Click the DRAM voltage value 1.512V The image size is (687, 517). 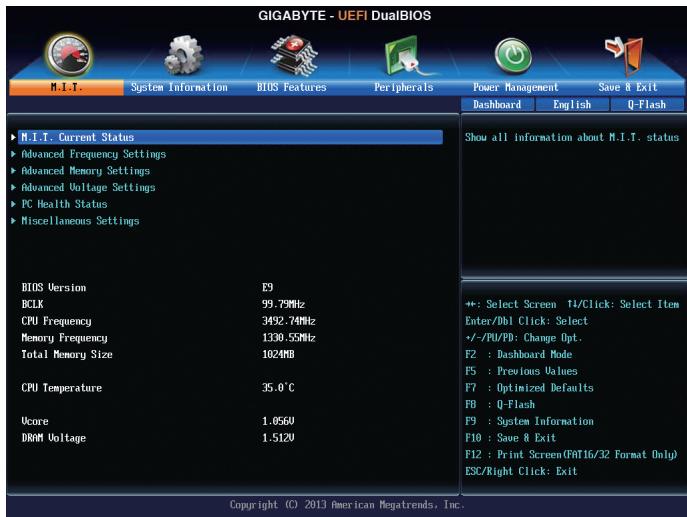point(278,438)
